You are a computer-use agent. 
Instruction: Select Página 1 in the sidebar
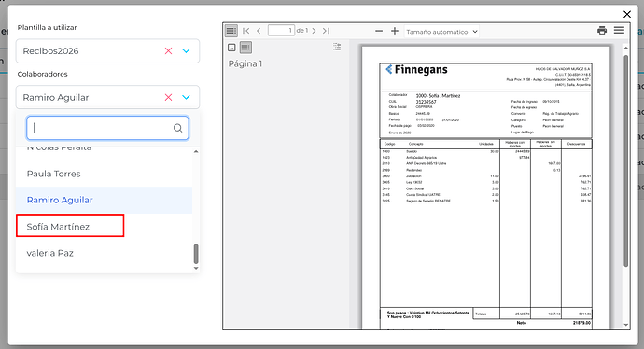point(245,63)
